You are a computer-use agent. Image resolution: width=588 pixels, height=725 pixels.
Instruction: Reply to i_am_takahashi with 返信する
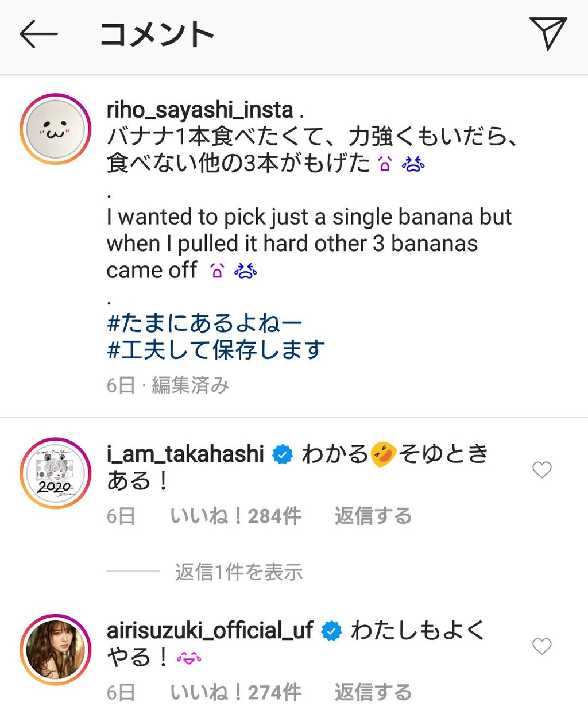pyautogui.click(x=373, y=516)
